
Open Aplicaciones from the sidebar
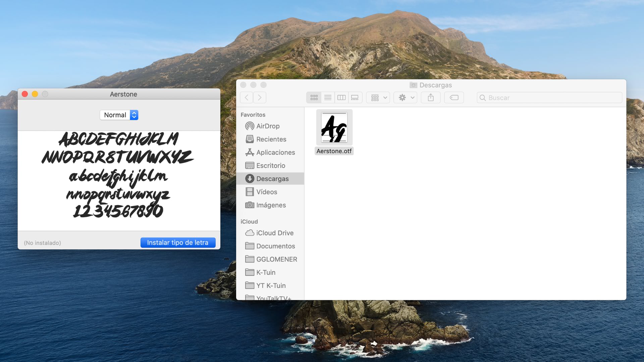[276, 152]
